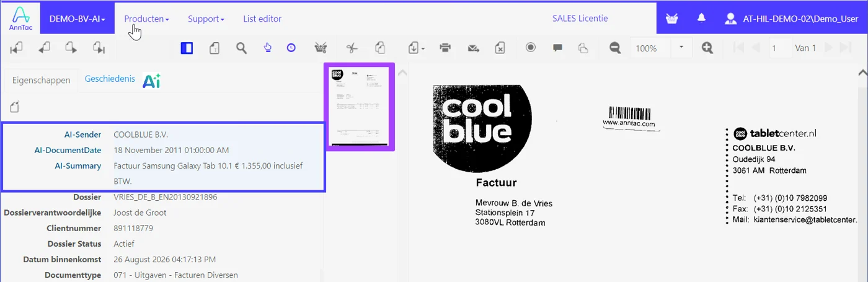
Task: Click the viewer scroll-up chevron at right
Action: (x=862, y=73)
